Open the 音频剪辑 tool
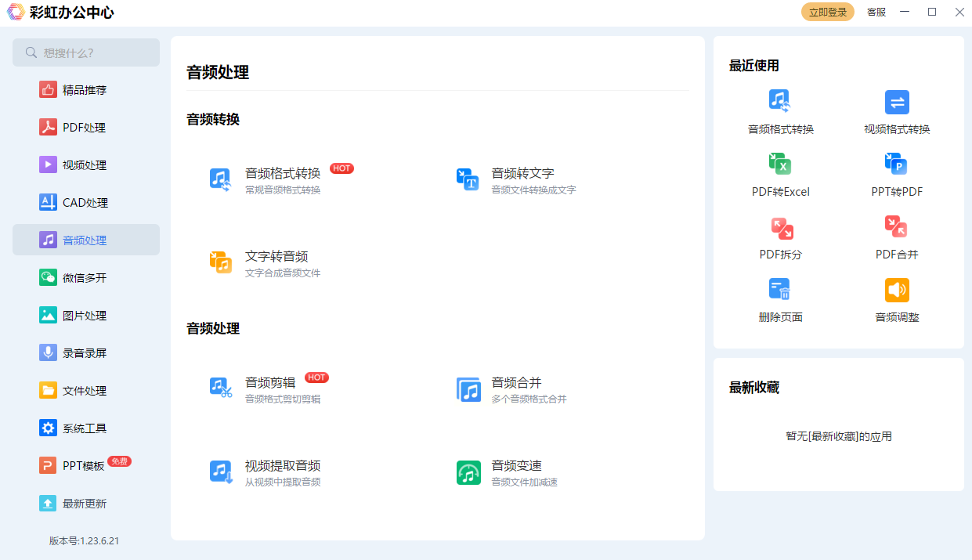Image resolution: width=972 pixels, height=560 pixels. 270,389
